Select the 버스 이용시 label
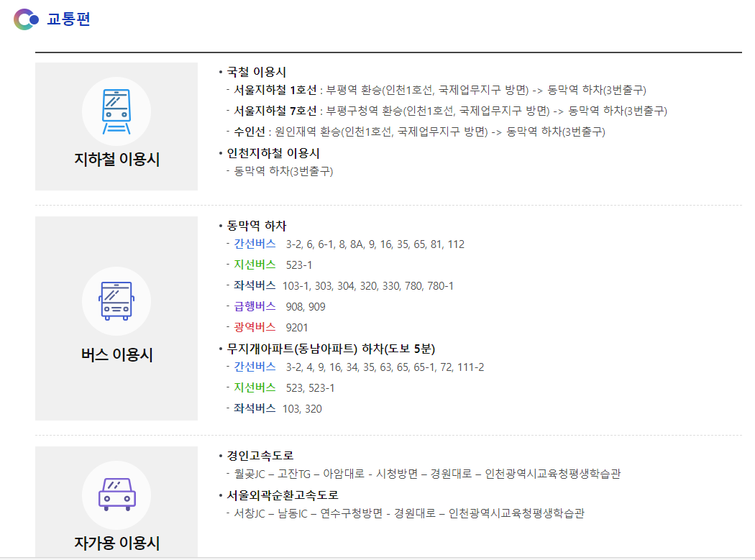The width and height of the screenshot is (755, 560). [116, 355]
